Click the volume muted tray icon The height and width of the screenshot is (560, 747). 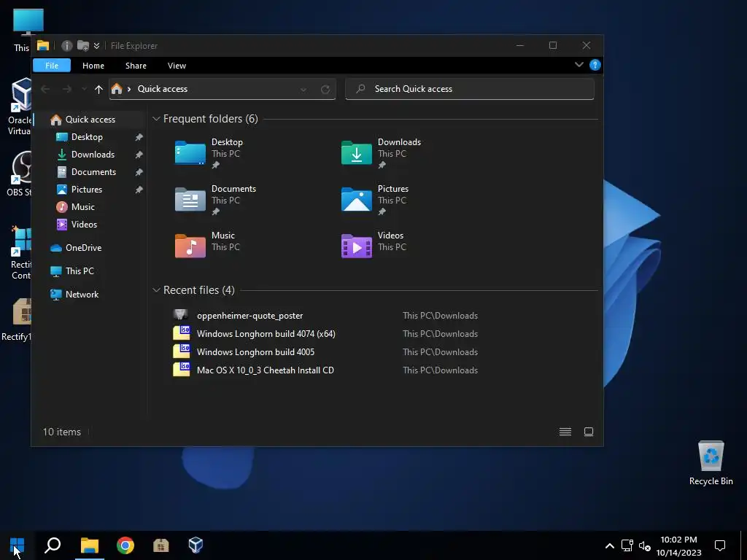pyautogui.click(x=645, y=545)
